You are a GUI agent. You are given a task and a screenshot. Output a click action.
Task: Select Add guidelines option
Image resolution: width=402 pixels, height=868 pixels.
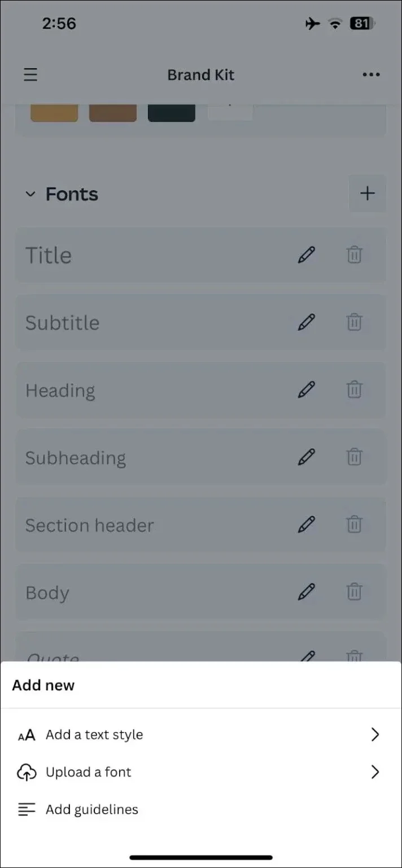coord(91,809)
